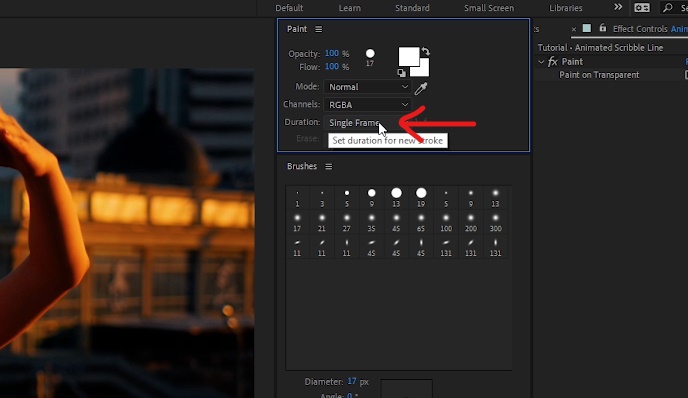688x398 pixels.
Task: Click the brush tip preview box below Diameter
Action: tap(406, 389)
